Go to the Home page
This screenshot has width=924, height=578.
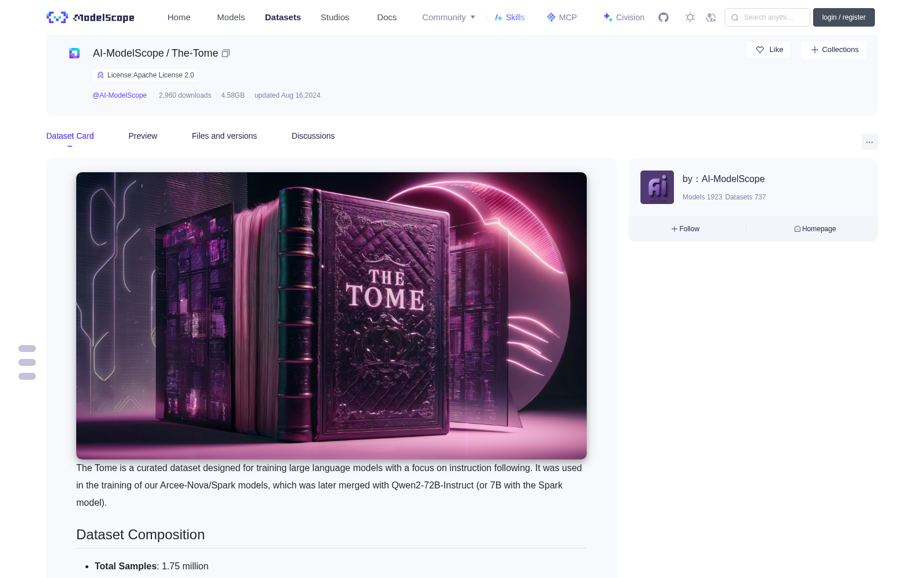coord(179,17)
